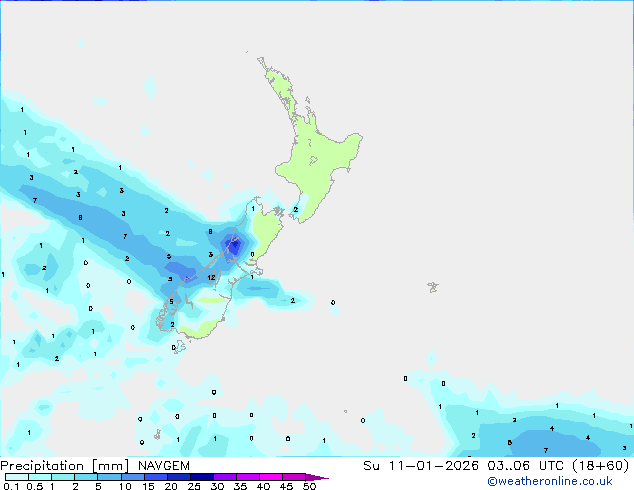Click the small Chatham Islands outline

433,287
